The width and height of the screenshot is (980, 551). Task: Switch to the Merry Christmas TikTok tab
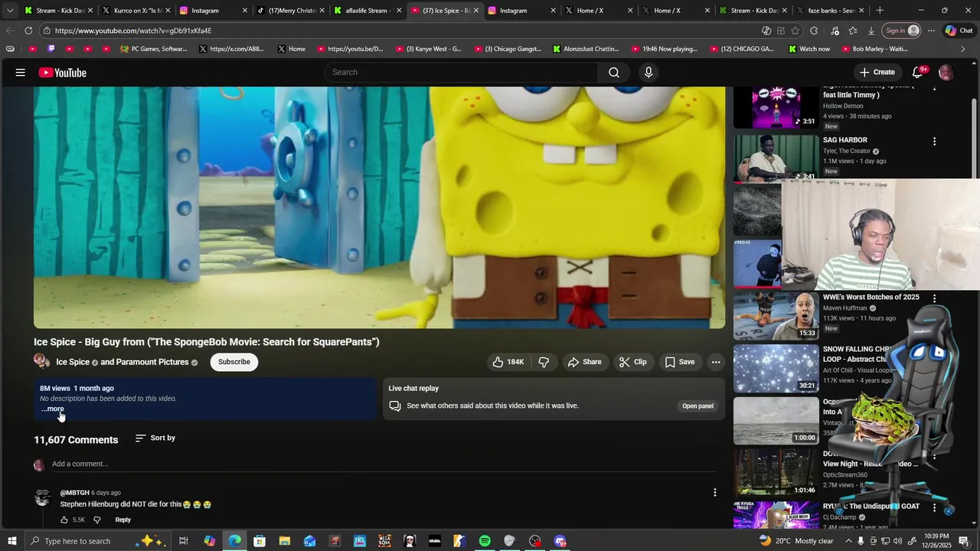click(290, 11)
